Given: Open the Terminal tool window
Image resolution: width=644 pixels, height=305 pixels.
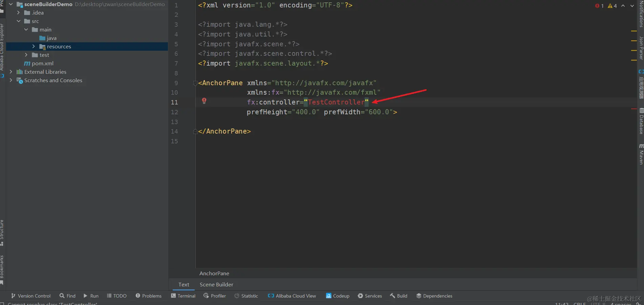Looking at the screenshot, I should coord(183,296).
